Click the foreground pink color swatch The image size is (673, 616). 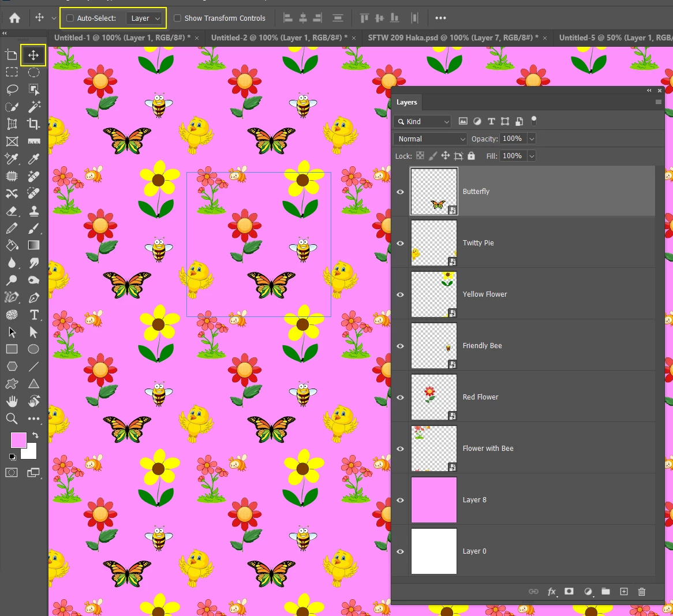pos(18,440)
